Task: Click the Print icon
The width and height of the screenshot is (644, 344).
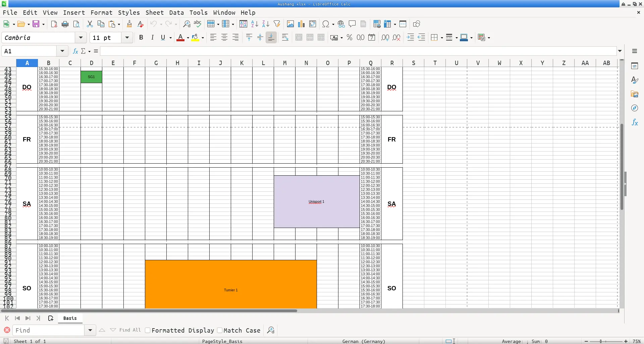Action: [65, 24]
